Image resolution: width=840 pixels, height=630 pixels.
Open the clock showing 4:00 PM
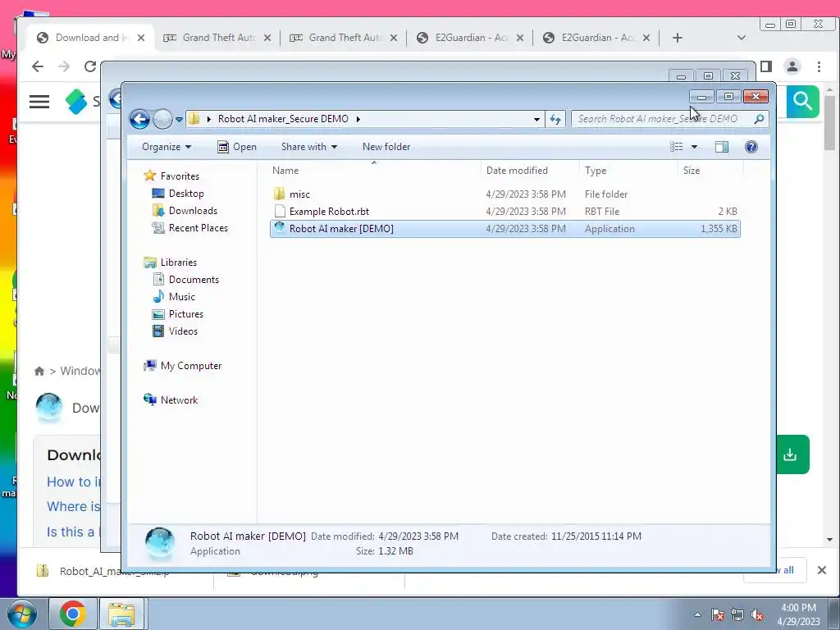[798, 614]
